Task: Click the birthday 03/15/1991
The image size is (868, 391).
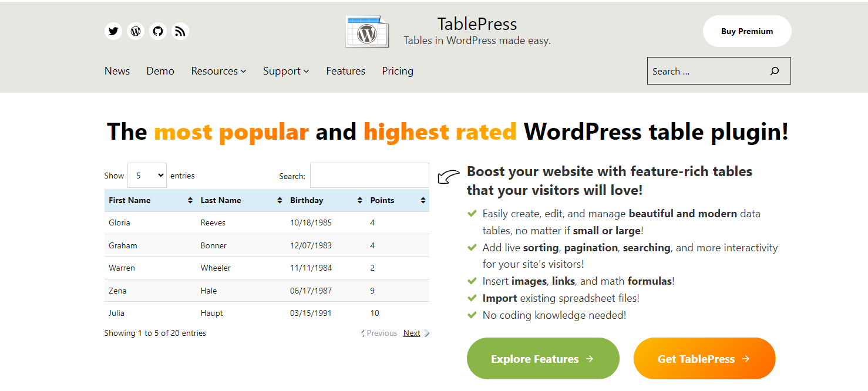Action: (x=311, y=313)
